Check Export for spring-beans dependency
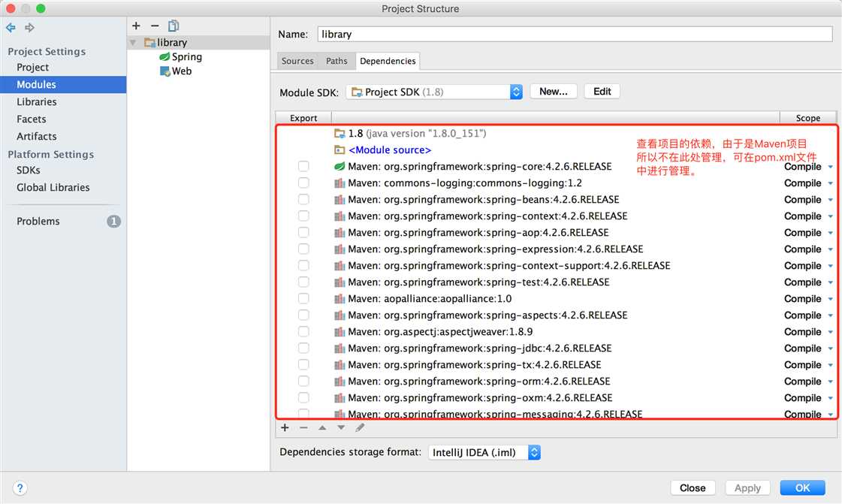This screenshot has height=504, width=842. point(303,200)
